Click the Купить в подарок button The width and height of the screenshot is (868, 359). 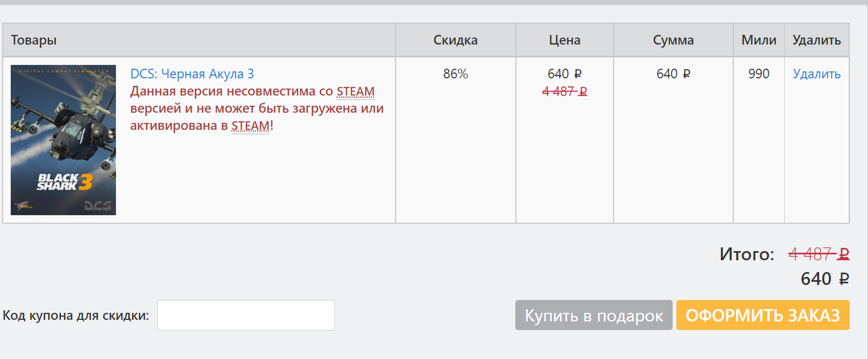594,315
